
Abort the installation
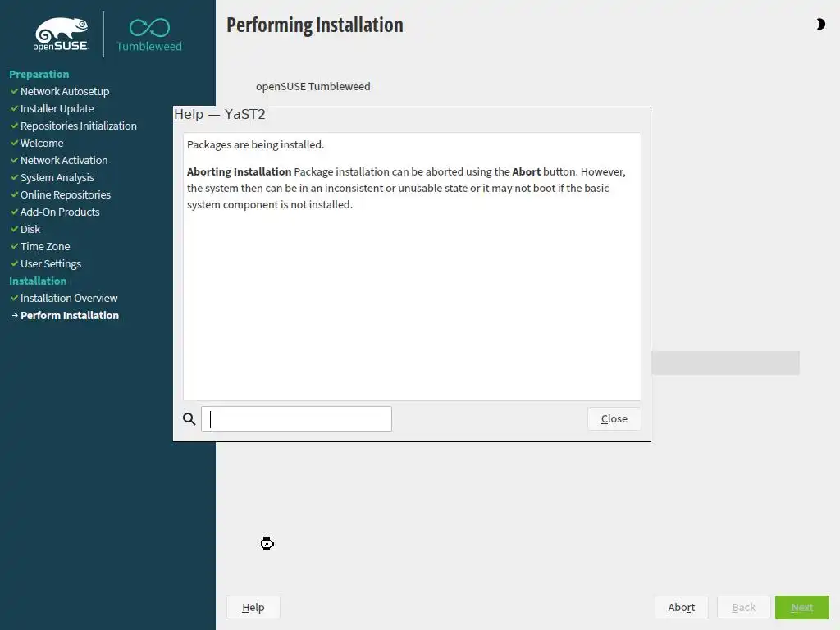682,608
